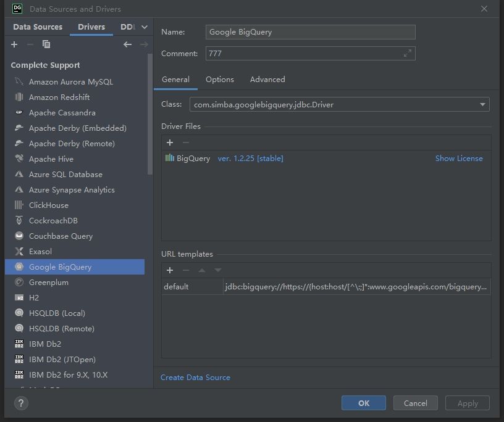Expand the Comment field with expand icon

click(408, 53)
